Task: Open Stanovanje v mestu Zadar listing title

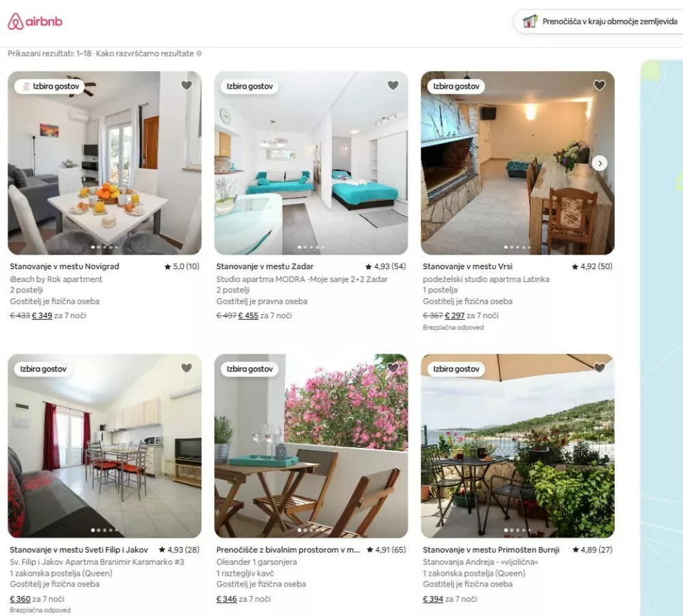Action: tap(265, 266)
